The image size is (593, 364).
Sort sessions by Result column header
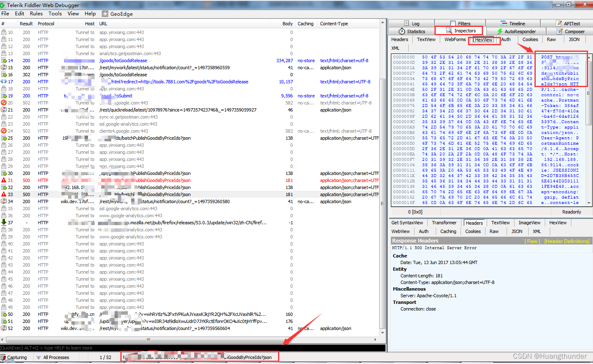coord(26,24)
